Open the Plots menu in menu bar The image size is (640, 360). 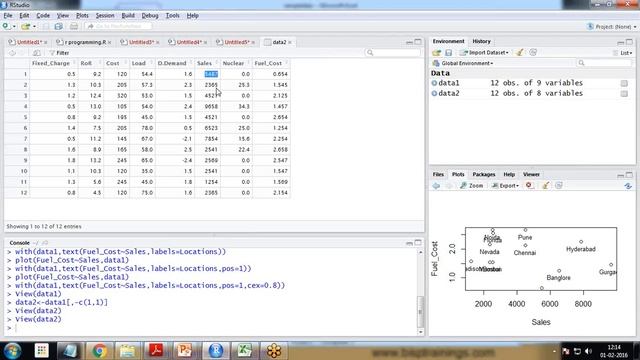82,16
